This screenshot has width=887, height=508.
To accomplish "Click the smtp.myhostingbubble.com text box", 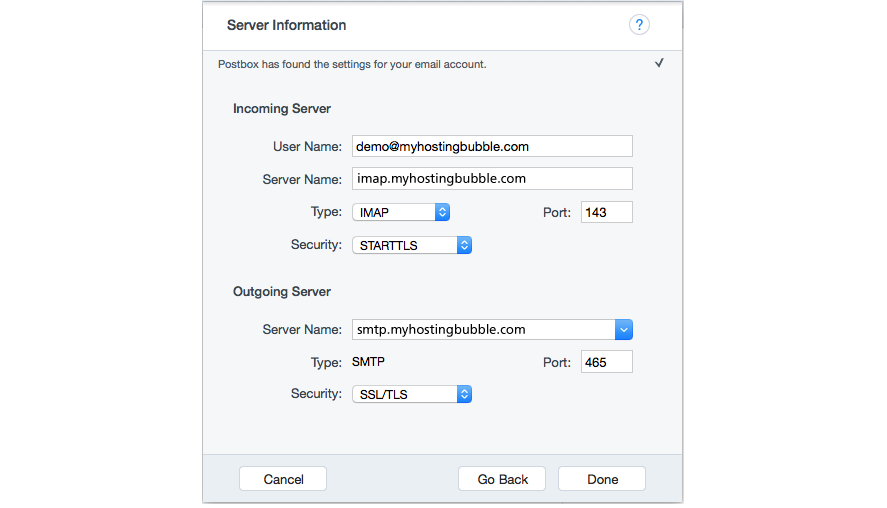I will point(482,329).
